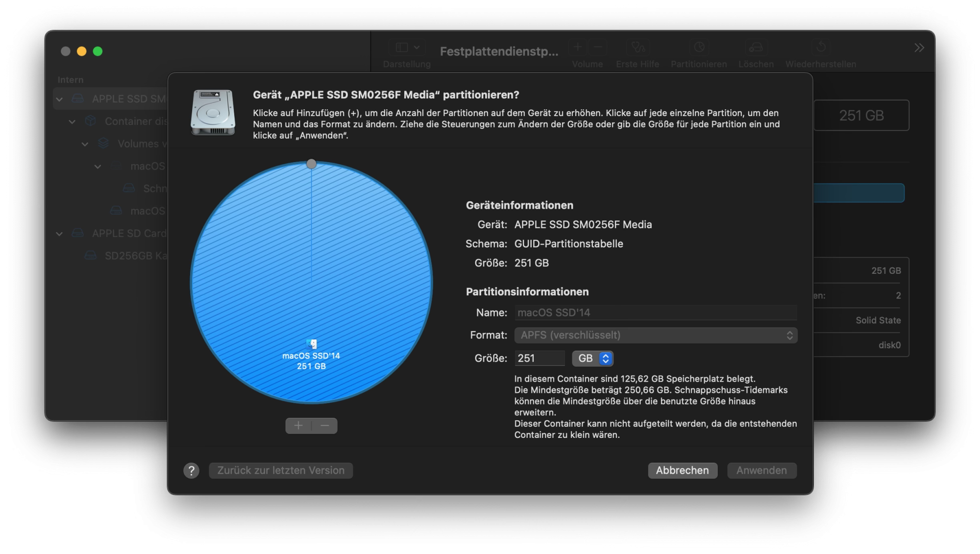The width and height of the screenshot is (980, 554).
Task: Remove a partition with the minus button below the pie
Action: point(325,426)
